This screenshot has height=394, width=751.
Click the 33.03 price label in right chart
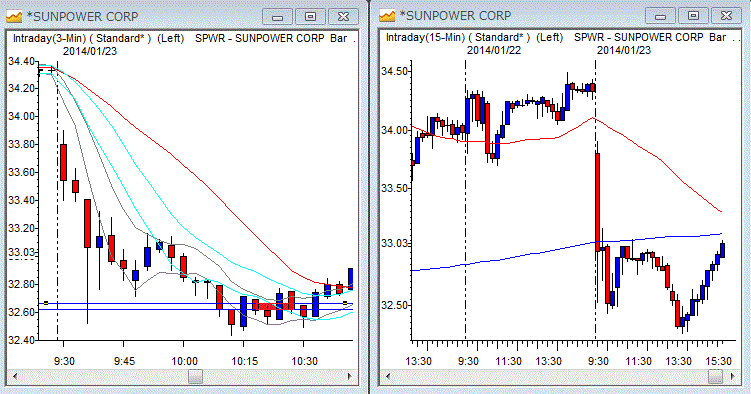point(395,244)
